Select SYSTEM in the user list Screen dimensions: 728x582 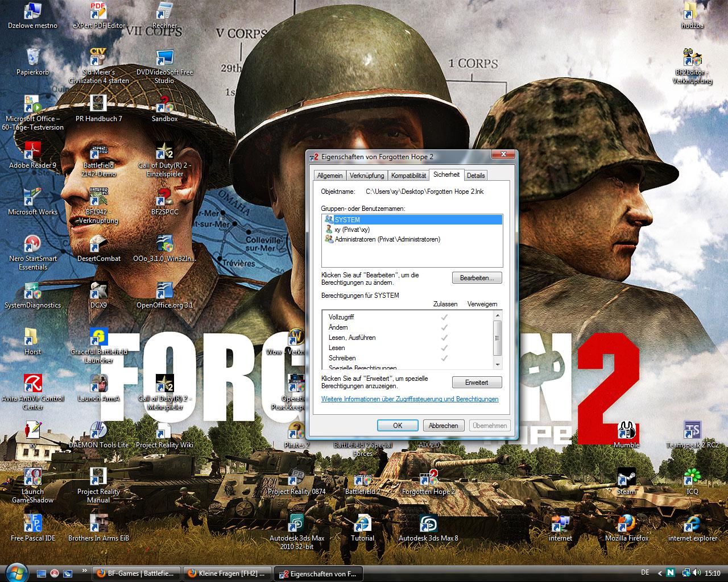[412, 219]
